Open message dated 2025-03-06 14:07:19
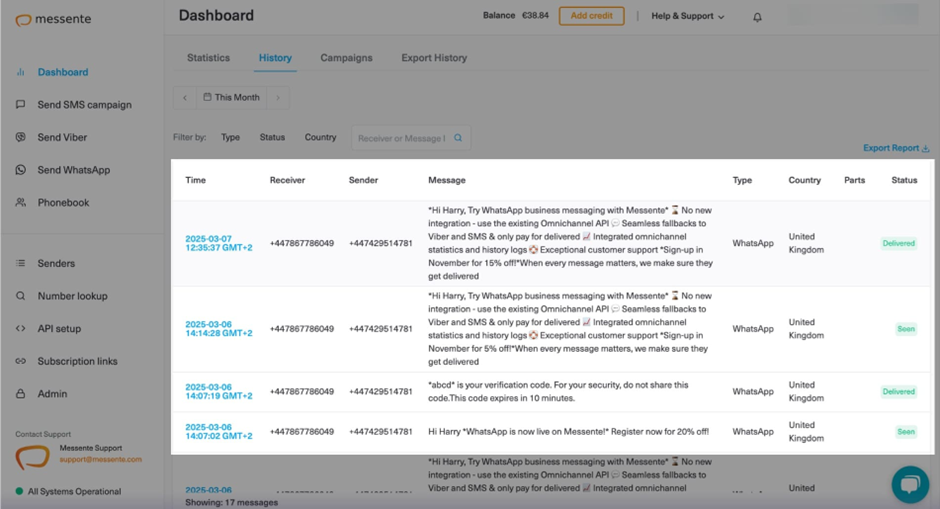The image size is (940, 509). (219, 391)
